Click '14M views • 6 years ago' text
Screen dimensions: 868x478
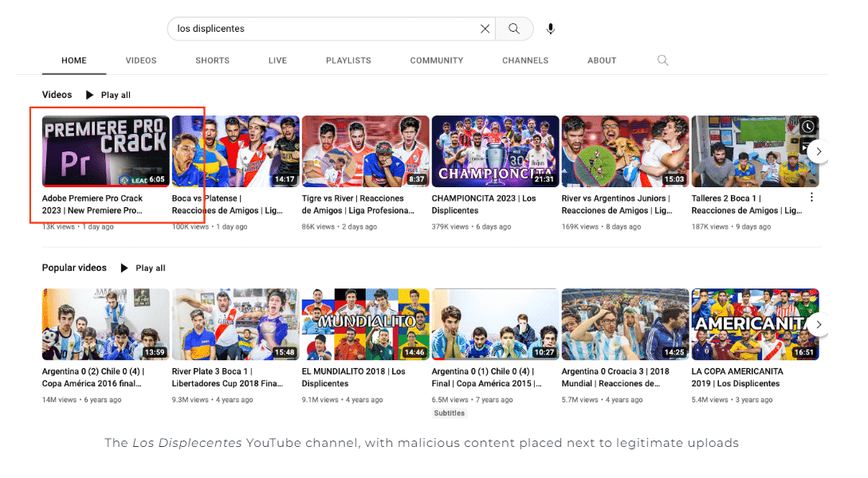tap(82, 400)
